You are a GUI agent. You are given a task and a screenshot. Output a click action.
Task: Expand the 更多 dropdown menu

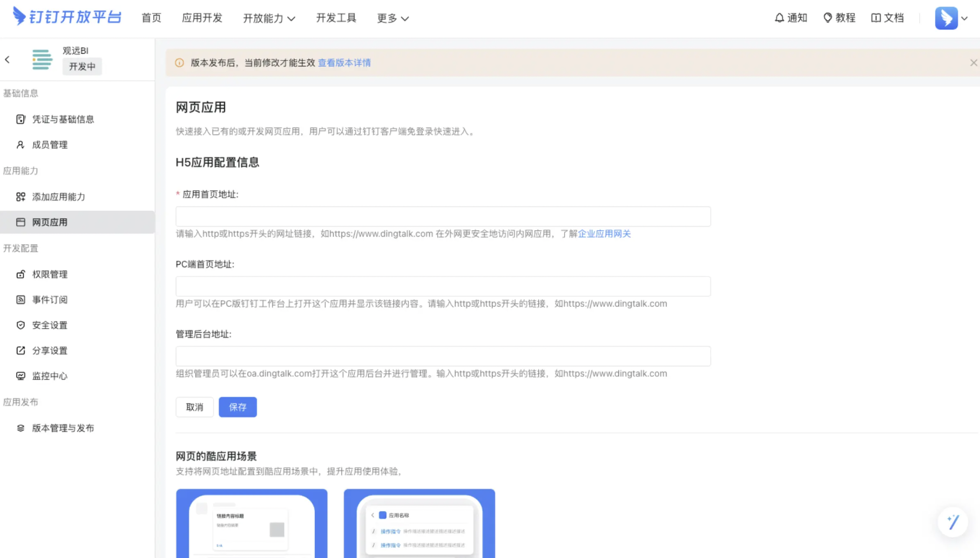point(393,18)
